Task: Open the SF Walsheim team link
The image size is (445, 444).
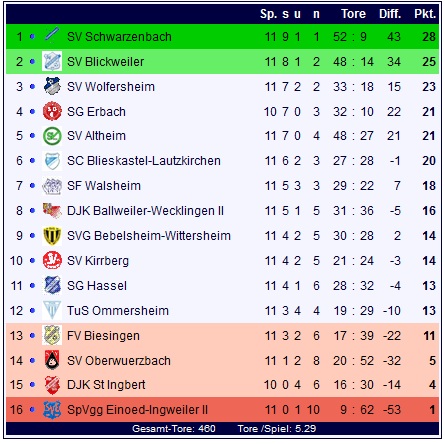Action: tap(104, 186)
